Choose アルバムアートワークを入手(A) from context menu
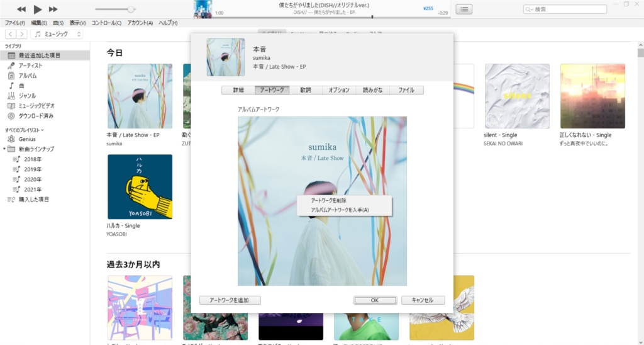644x345 pixels. pos(344,210)
